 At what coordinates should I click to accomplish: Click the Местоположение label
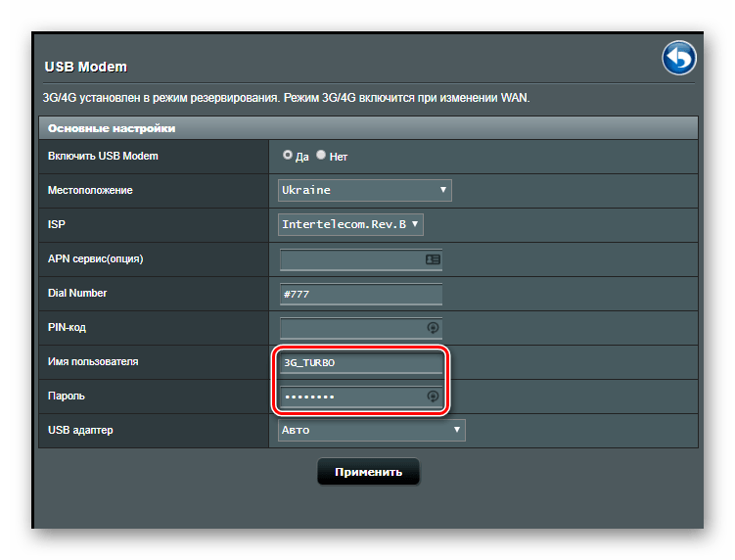tap(90, 190)
